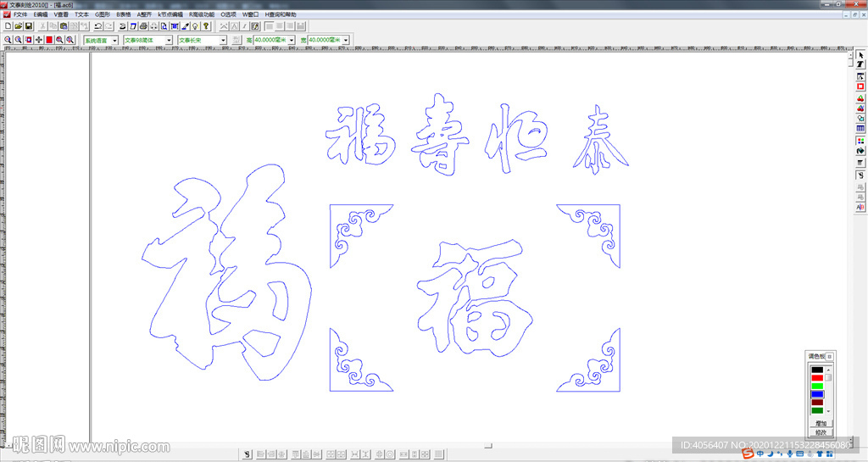
Task: Select the arrow pointer tool
Action: pos(860,55)
